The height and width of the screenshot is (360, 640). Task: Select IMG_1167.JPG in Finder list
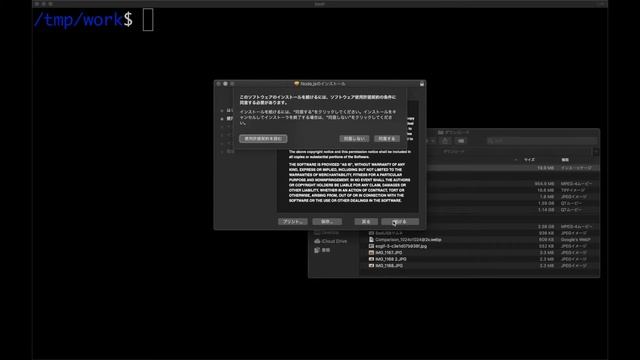[389, 253]
